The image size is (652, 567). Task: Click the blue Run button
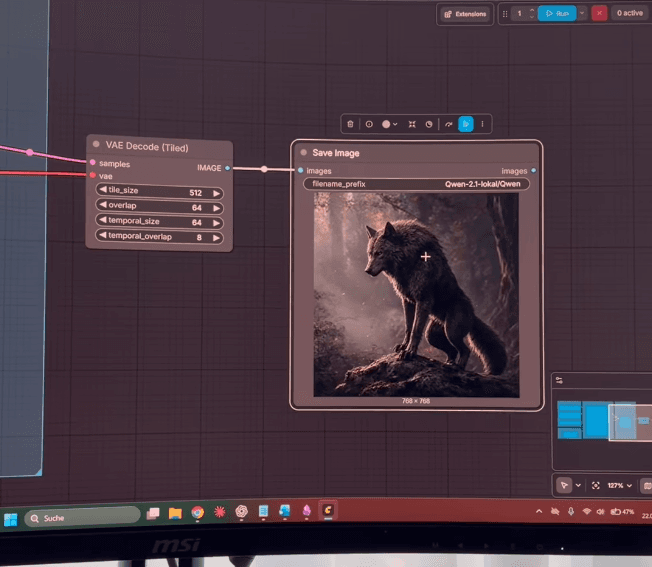[557, 13]
